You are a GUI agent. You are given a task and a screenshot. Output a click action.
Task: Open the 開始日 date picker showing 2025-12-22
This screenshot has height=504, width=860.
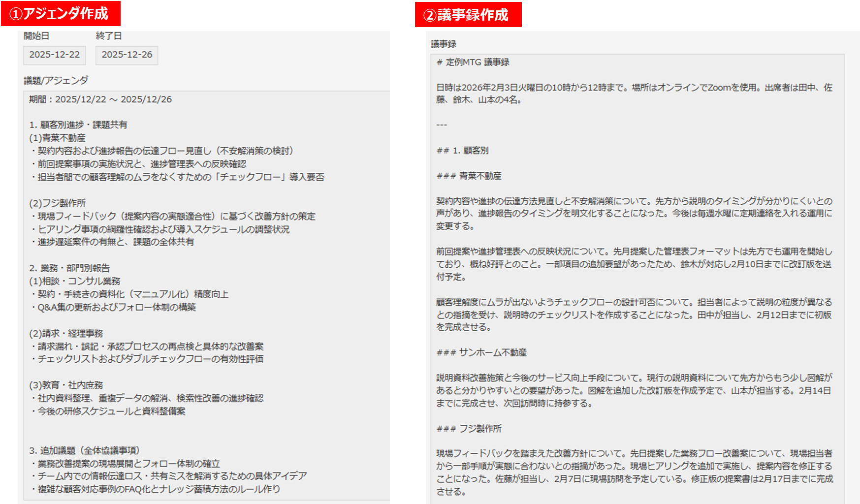pos(54,55)
